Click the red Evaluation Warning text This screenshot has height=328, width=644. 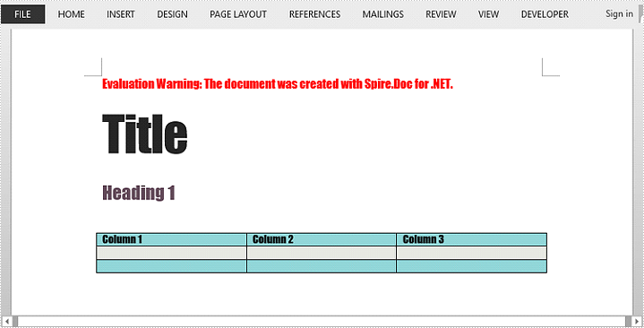278,84
